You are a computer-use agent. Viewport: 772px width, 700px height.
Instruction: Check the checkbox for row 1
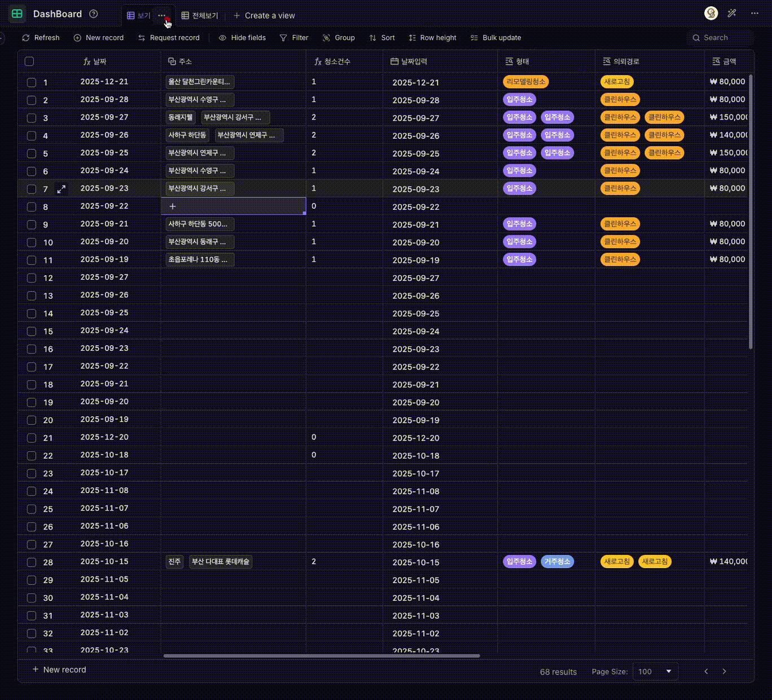point(32,82)
